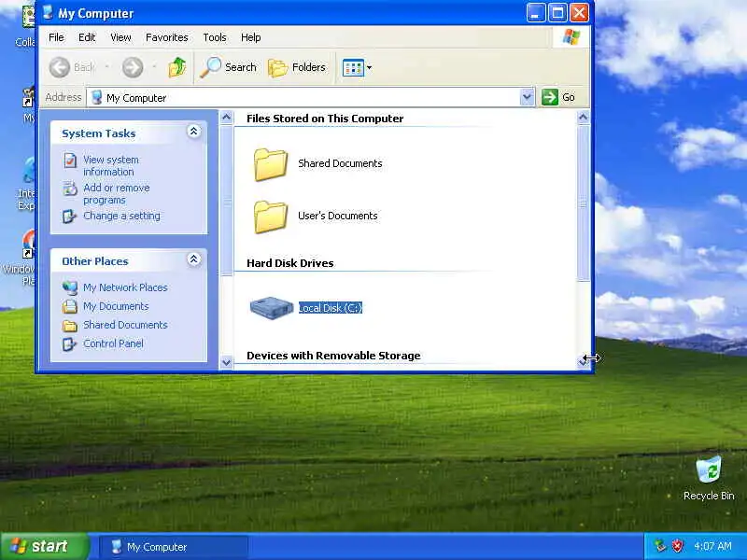
Task: Open the File menu
Action: (56, 37)
